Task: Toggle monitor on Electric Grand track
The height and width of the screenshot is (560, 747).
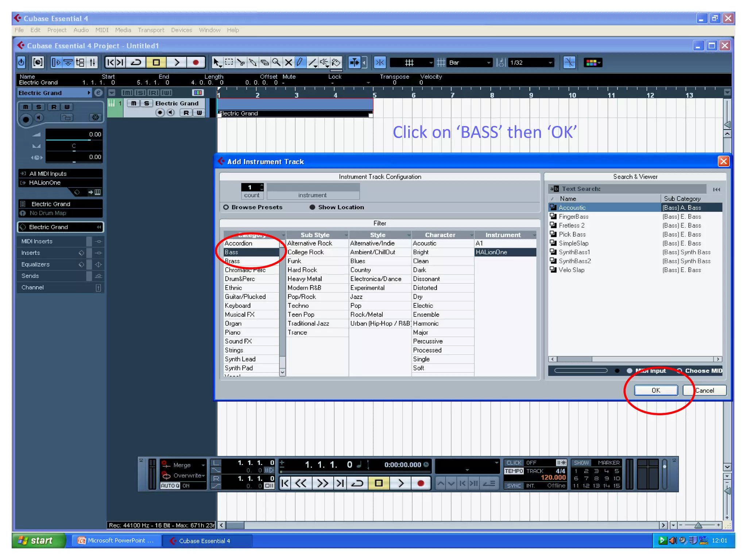Action: 171,113
